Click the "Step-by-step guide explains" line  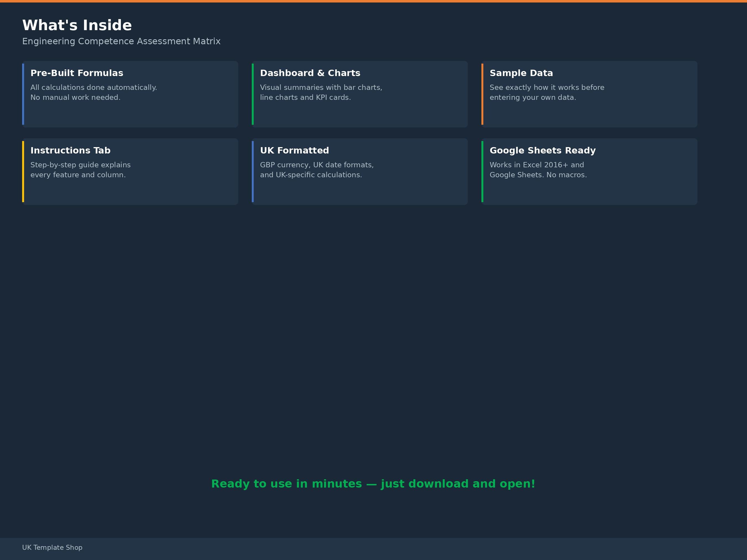[81, 165]
